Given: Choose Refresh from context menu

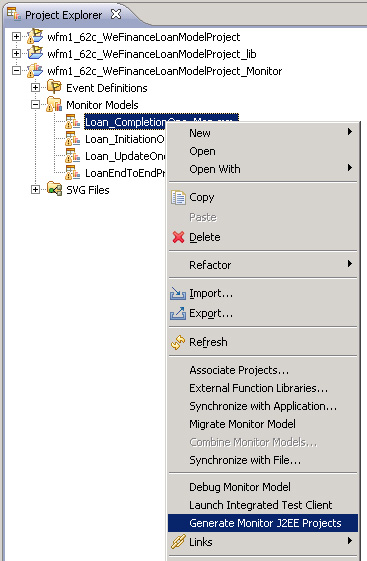Looking at the screenshot, I should click(263, 342).
